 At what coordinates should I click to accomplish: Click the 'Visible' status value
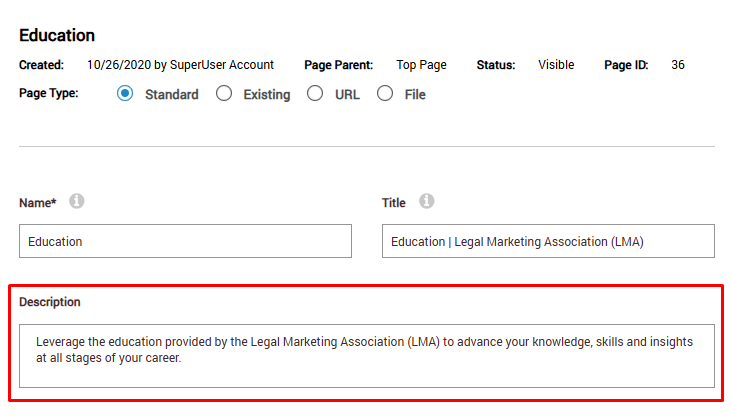tap(556, 65)
